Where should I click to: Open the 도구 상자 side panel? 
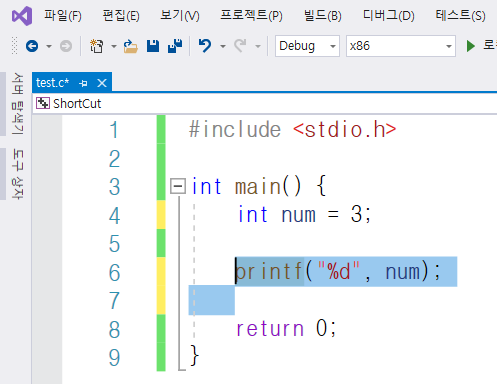pyautogui.click(x=17, y=174)
